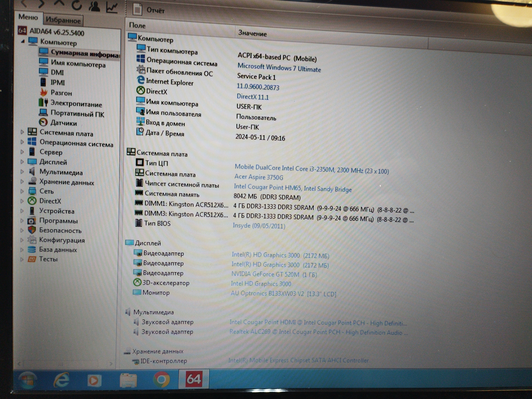Click the Refresh toolbar icon
Screen dimensions: 532x399
(77, 5)
